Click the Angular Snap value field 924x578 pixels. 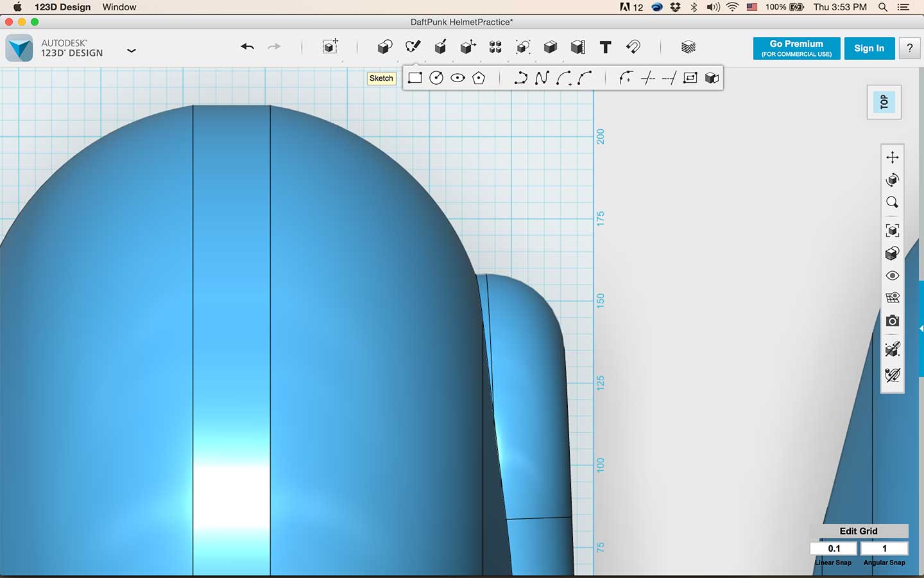tap(884, 548)
